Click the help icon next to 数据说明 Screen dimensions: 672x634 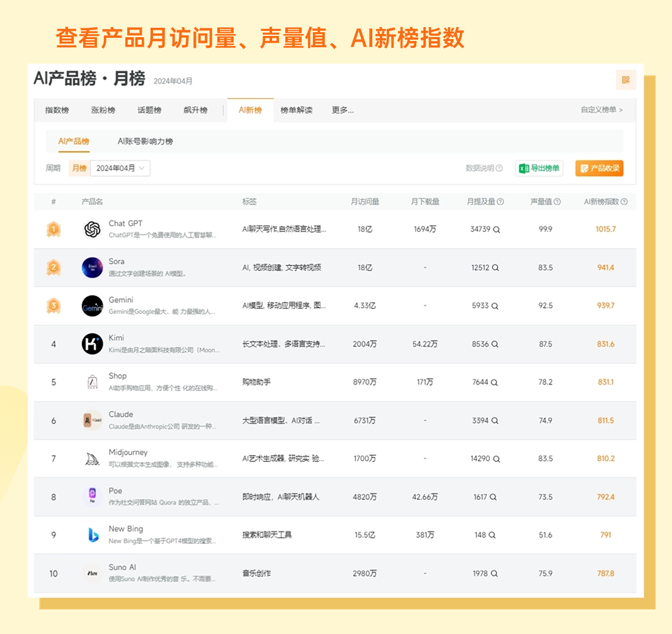(499, 168)
